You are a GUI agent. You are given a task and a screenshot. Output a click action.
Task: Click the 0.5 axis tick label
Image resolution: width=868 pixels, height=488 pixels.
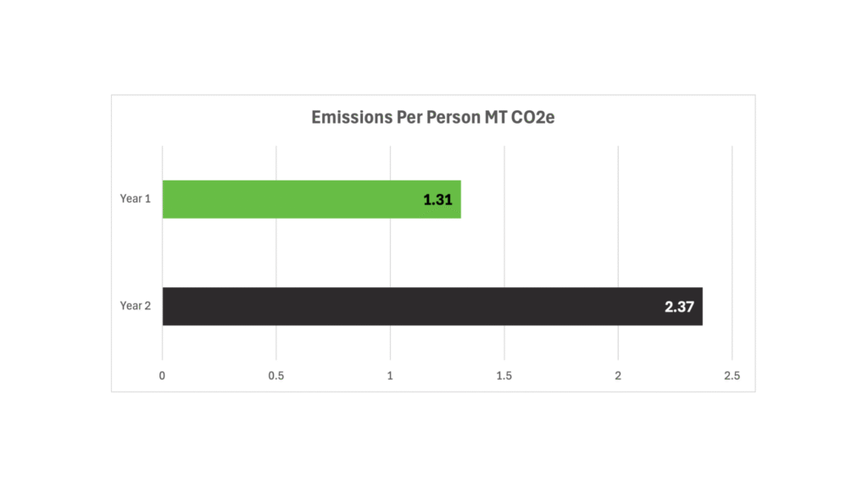point(276,375)
